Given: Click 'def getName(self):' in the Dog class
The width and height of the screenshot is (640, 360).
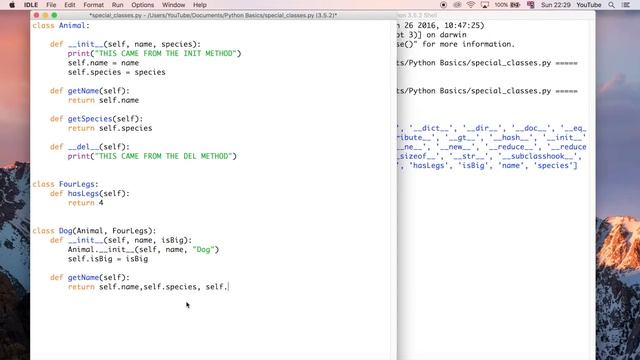Looking at the screenshot, I should pos(89,278).
